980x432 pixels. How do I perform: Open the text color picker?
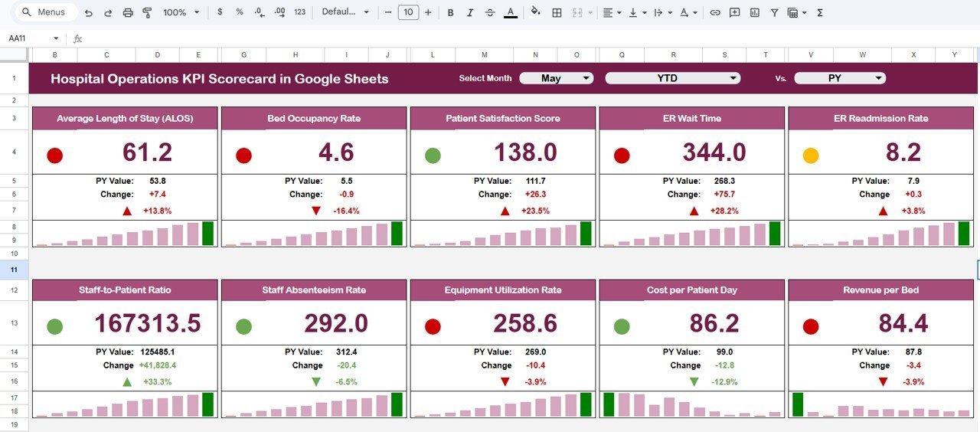(x=510, y=12)
